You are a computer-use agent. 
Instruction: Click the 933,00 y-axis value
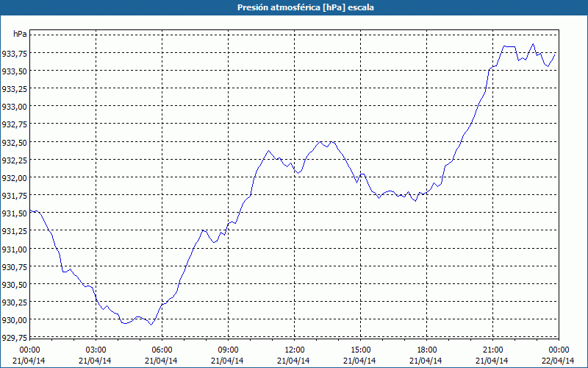14,107
